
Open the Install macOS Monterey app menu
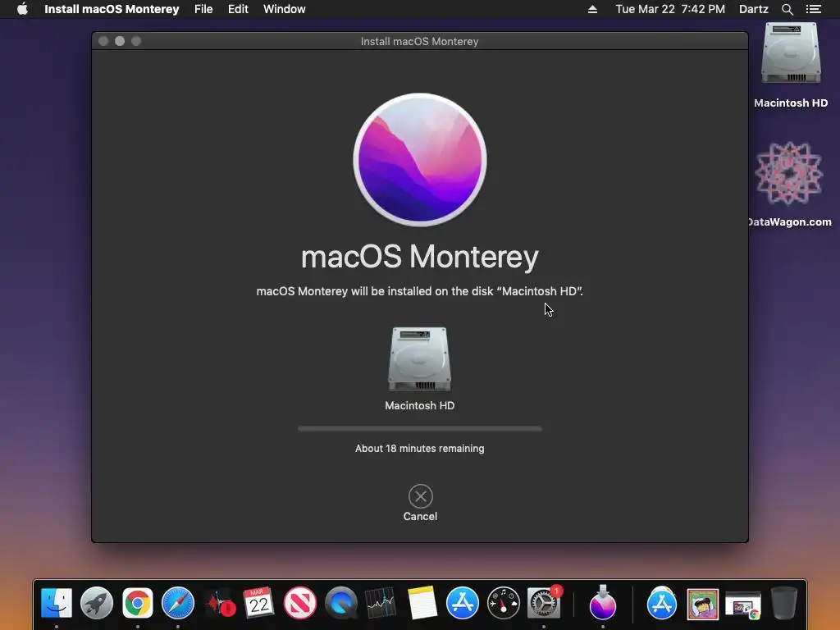(112, 9)
